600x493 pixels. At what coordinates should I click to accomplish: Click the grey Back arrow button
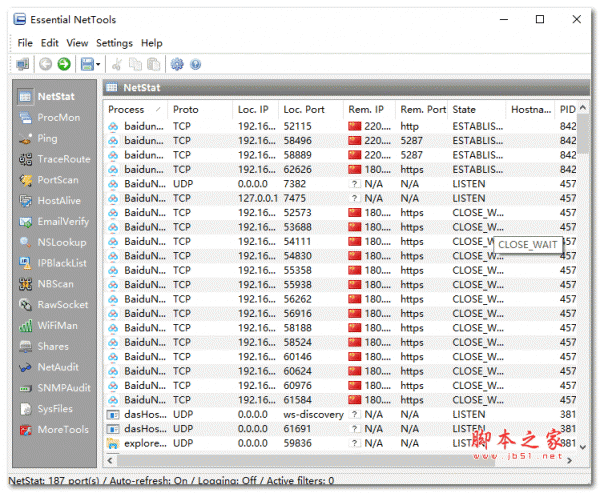tap(45, 64)
